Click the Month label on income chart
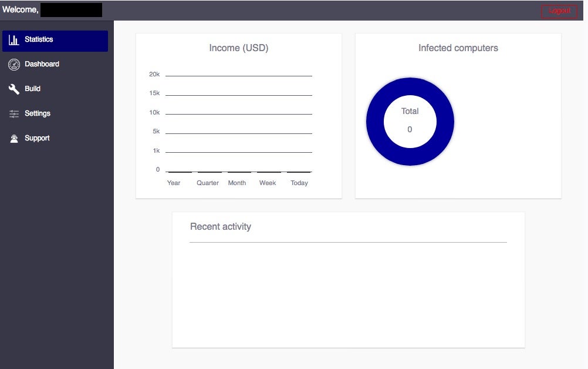This screenshot has width=588, height=369. (237, 183)
